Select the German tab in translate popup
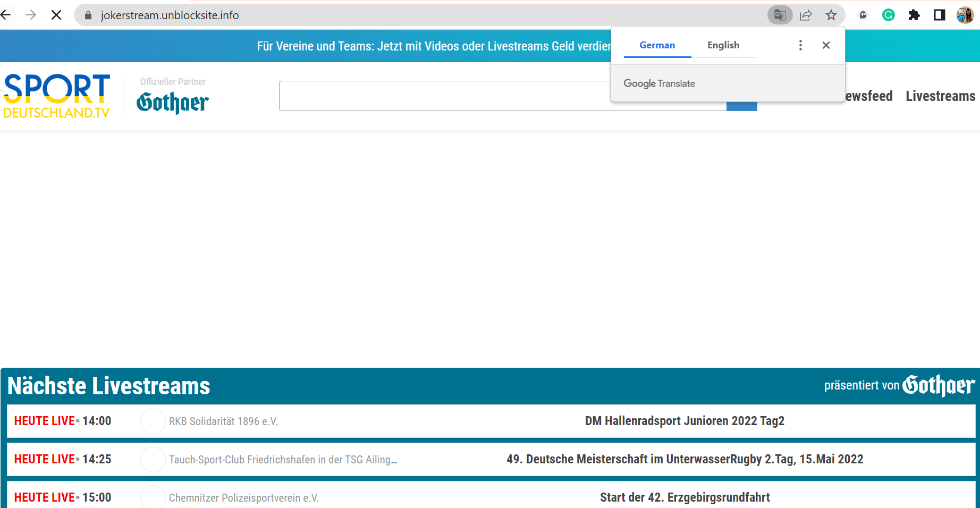 657,45
